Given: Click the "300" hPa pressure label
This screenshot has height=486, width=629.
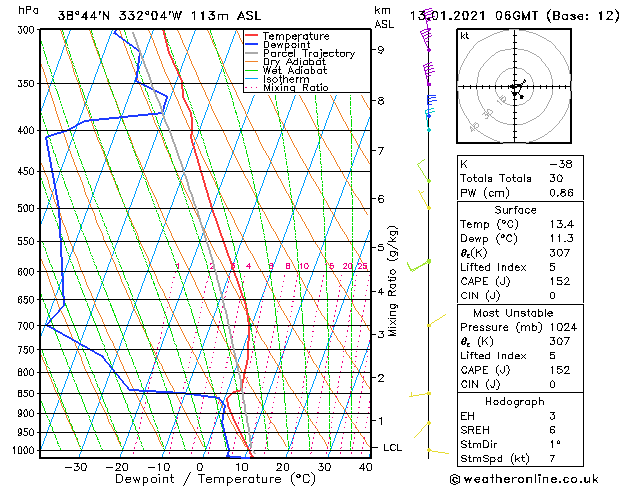Looking at the screenshot, I should pos(28,30).
